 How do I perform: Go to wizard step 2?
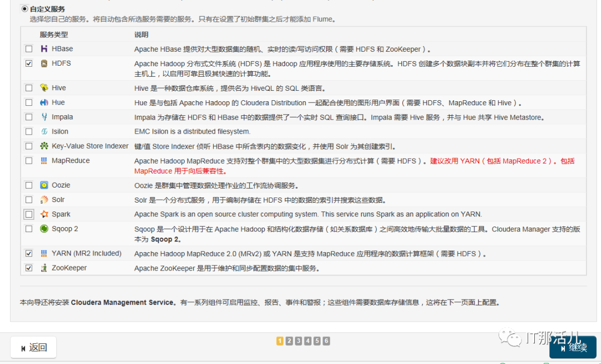point(289,341)
